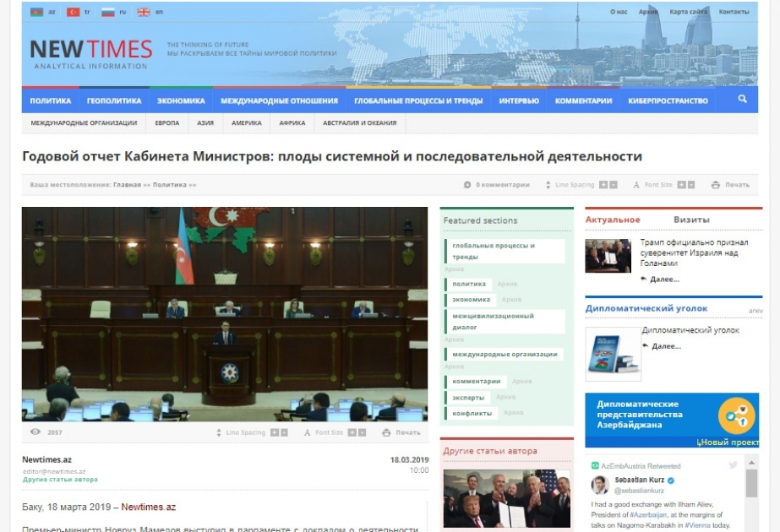Open Архив header link
The width and height of the screenshot is (780, 532).
648,12
